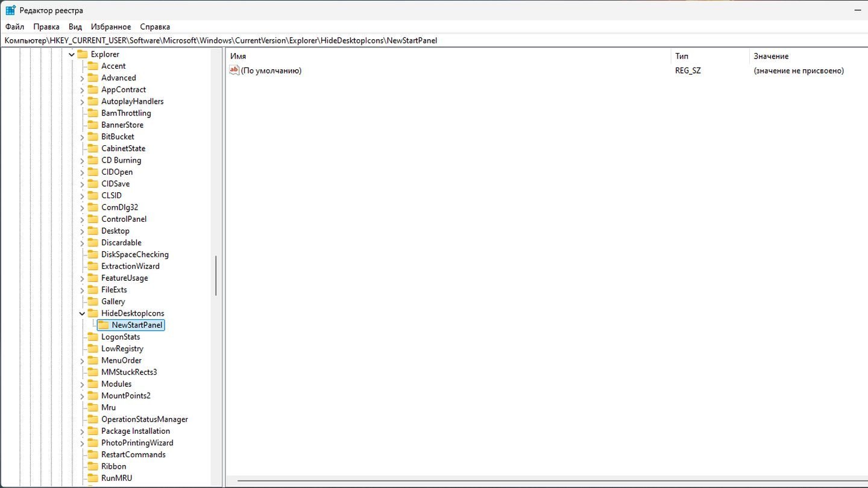This screenshot has height=488, width=868.
Task: Open the Правка menu
Action: tap(46, 27)
